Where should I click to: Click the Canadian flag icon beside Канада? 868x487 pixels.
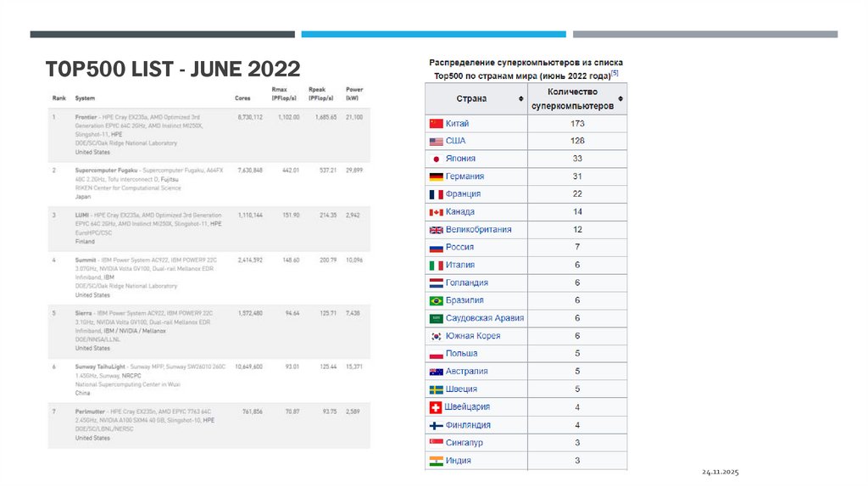(437, 212)
